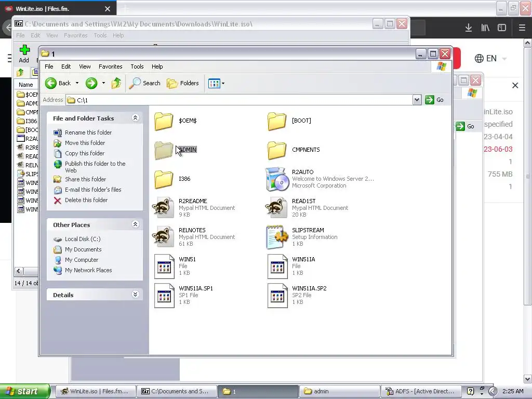
Task: Launch the R2AUTO application icon
Action: click(x=277, y=179)
